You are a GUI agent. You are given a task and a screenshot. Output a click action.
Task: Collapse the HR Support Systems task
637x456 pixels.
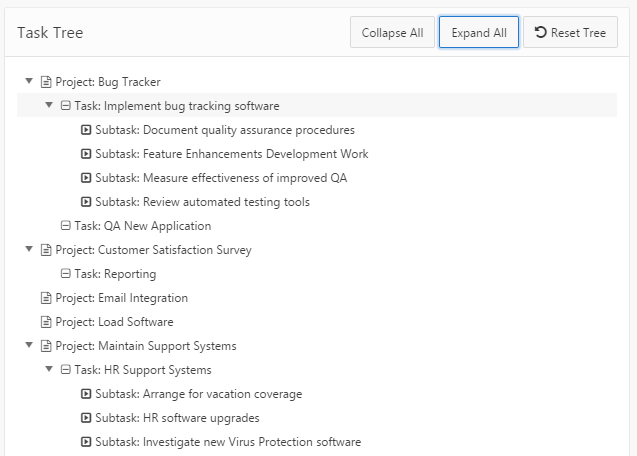click(49, 370)
